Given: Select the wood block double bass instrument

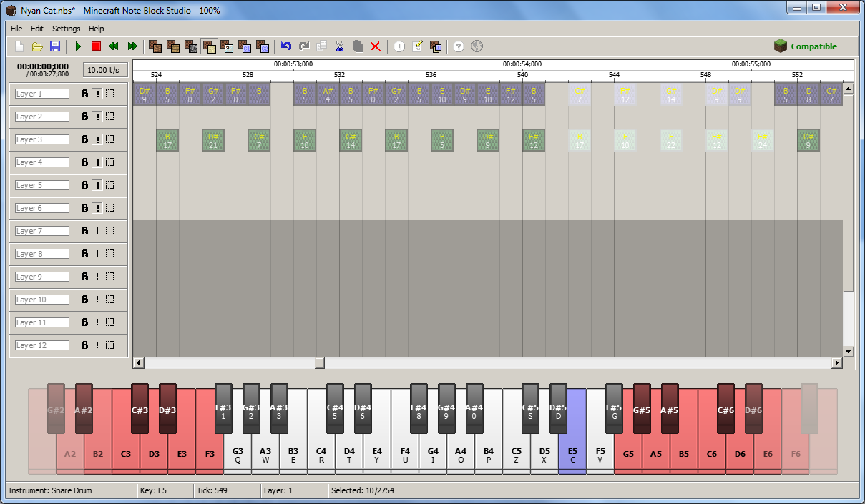Looking at the screenshot, I should 172,46.
